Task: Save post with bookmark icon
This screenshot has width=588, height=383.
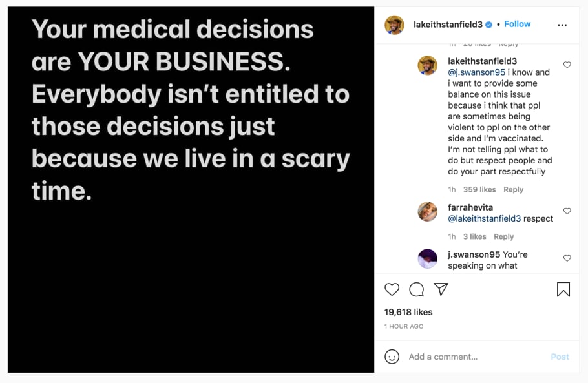Action: [563, 289]
